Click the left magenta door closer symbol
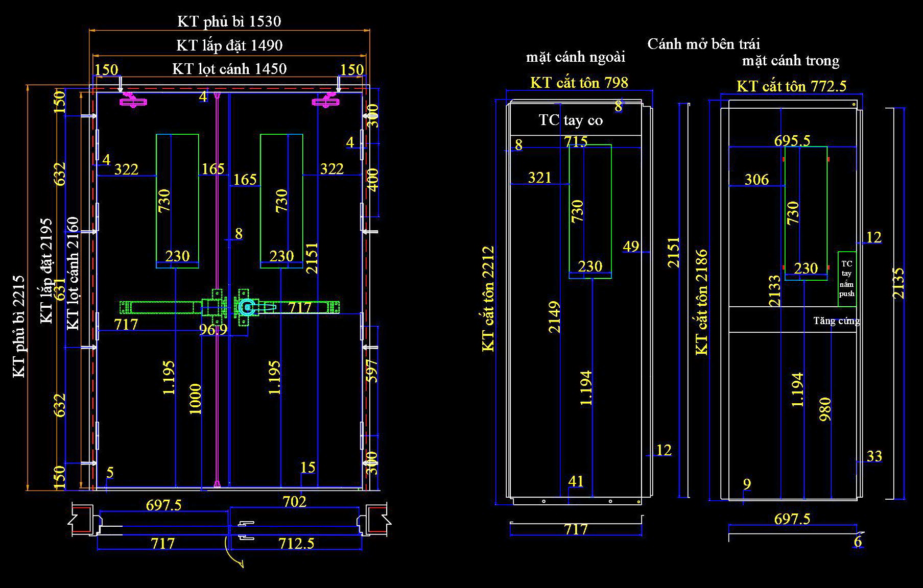 click(x=133, y=101)
